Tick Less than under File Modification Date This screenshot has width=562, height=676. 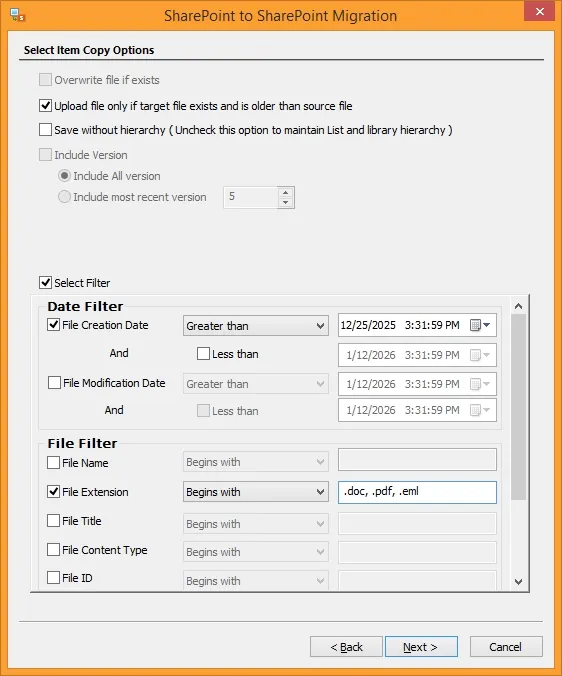[x=203, y=410]
